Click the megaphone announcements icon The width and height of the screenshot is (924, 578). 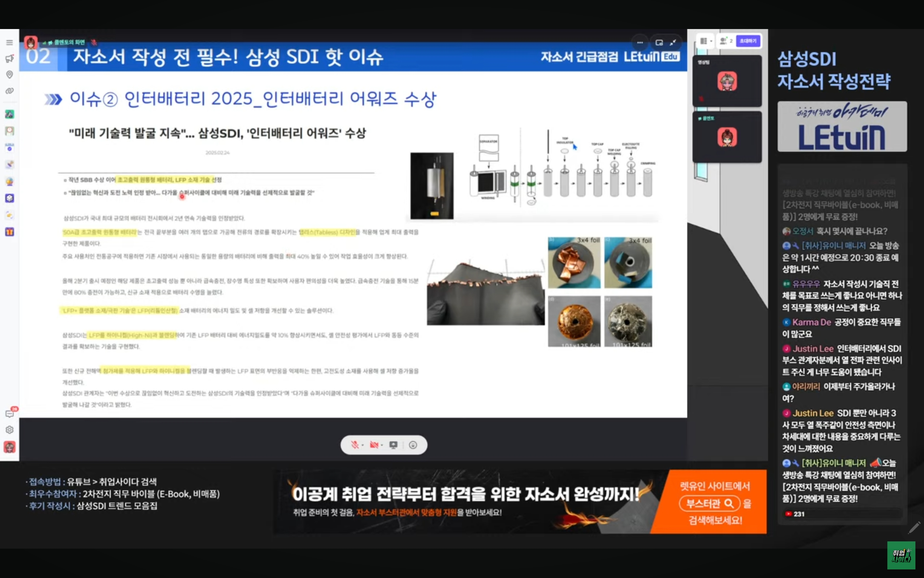point(10,58)
